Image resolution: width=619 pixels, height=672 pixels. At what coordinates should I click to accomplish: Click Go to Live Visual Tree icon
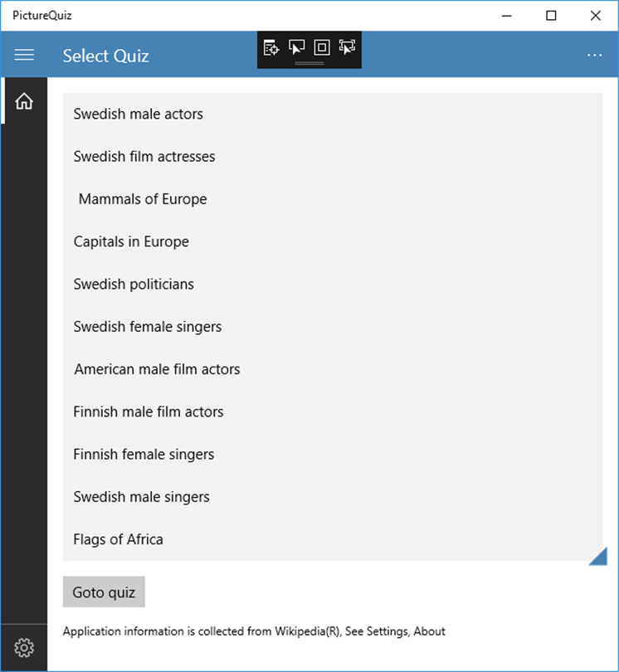pyautogui.click(x=271, y=47)
